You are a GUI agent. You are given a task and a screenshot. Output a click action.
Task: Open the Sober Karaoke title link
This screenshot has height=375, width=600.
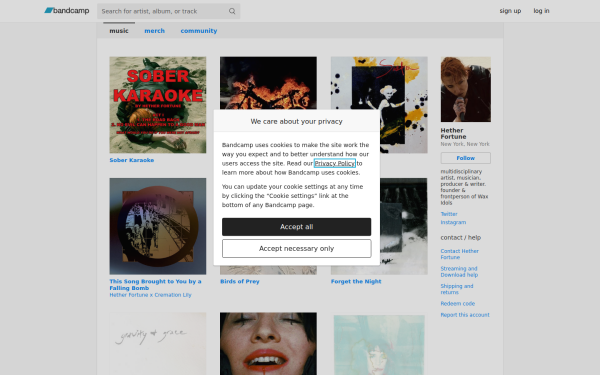(132, 160)
